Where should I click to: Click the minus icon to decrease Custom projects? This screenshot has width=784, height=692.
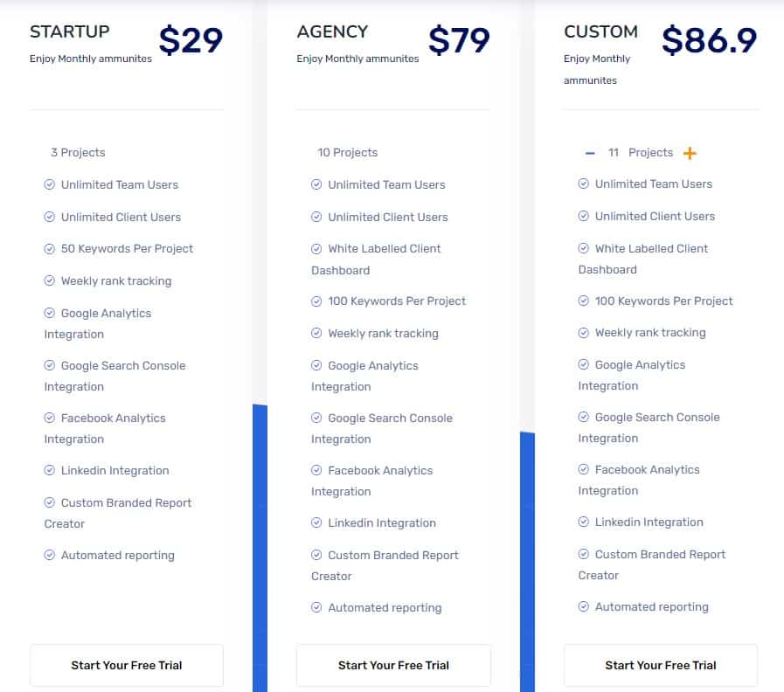pos(589,152)
